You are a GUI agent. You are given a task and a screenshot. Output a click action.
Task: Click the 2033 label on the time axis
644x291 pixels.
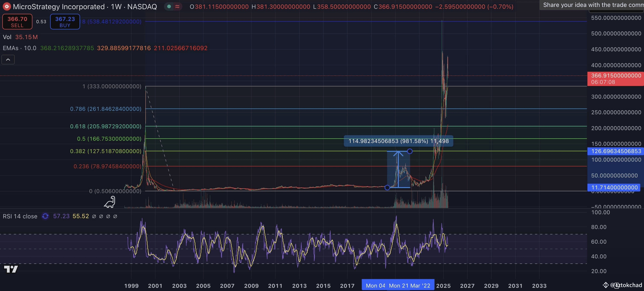(x=539, y=286)
